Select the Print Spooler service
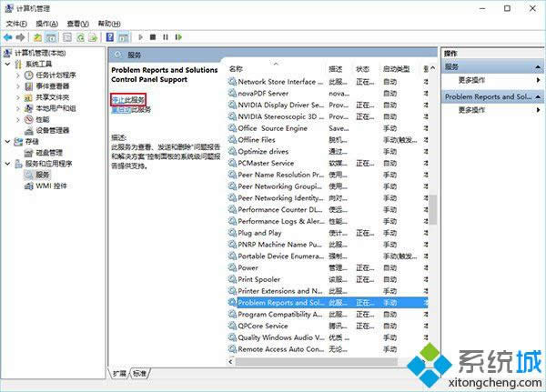 point(328,279)
